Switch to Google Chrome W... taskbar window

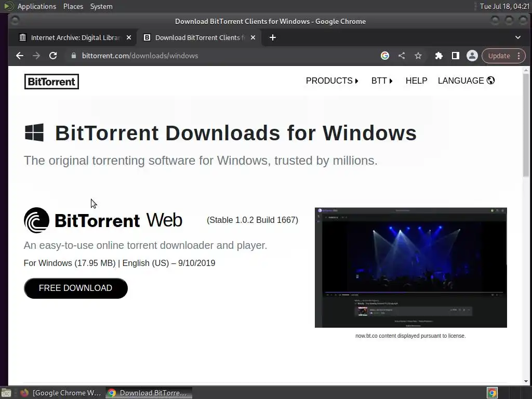coord(62,393)
